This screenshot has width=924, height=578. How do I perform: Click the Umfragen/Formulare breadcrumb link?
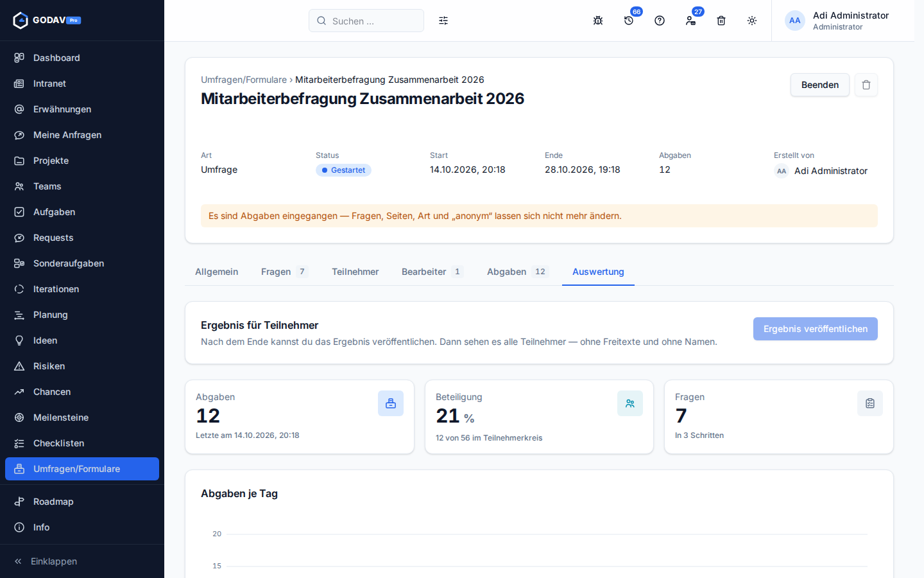tap(244, 80)
